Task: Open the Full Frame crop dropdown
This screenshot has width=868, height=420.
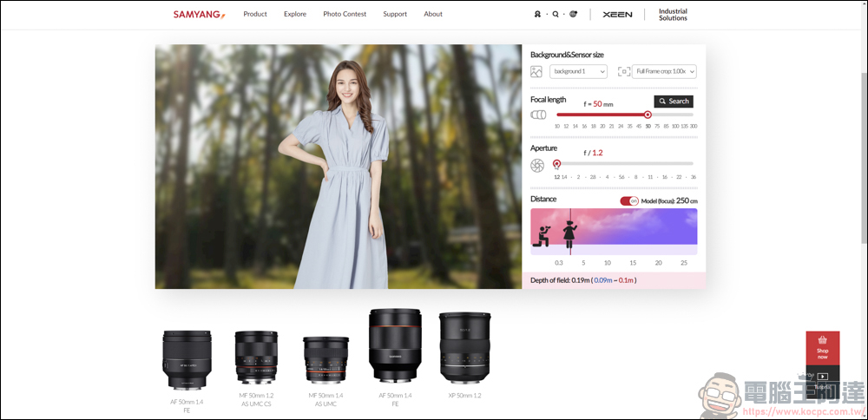Action: point(664,71)
